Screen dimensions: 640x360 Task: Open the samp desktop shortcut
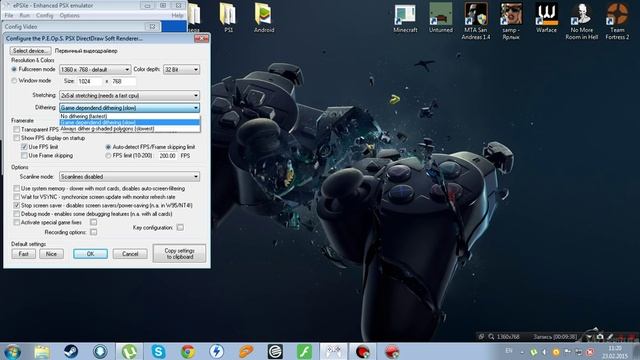tap(511, 20)
